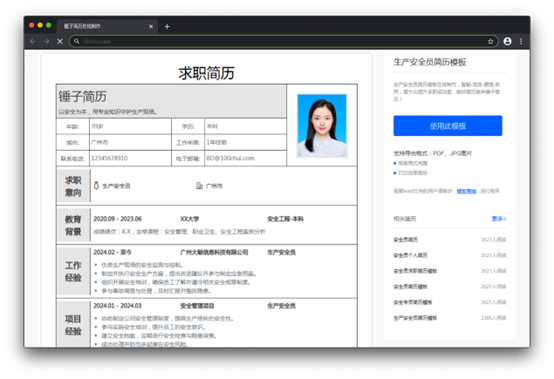Open a new tab with plus icon
554x379 pixels.
point(167,26)
